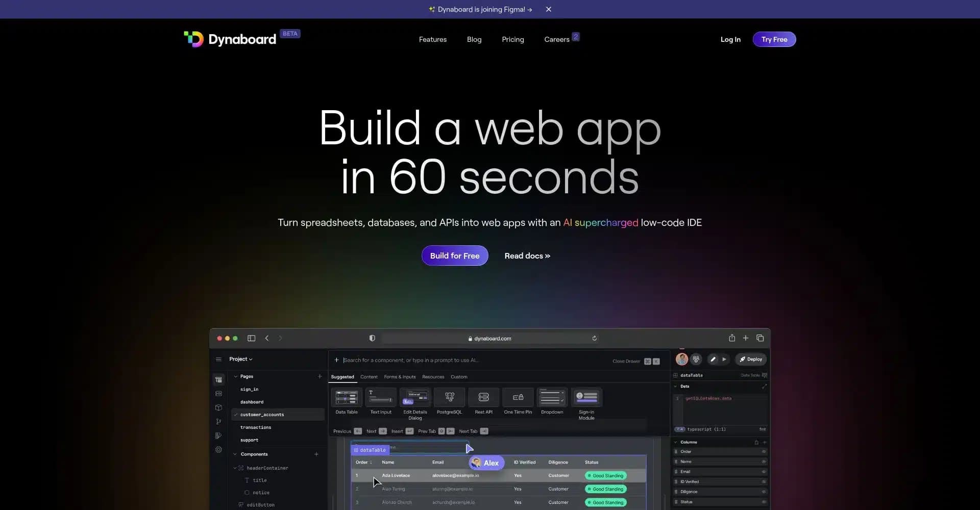Open the settings gear in left sidebar

[218, 450]
